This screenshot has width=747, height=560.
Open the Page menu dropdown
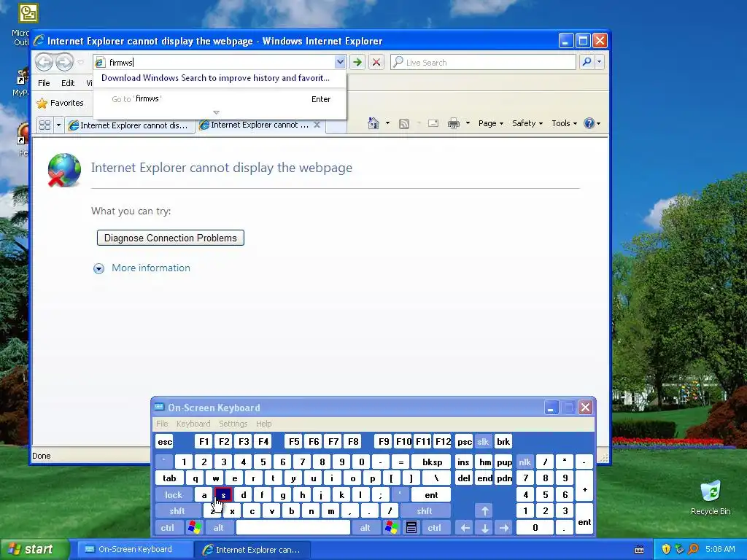click(x=491, y=123)
